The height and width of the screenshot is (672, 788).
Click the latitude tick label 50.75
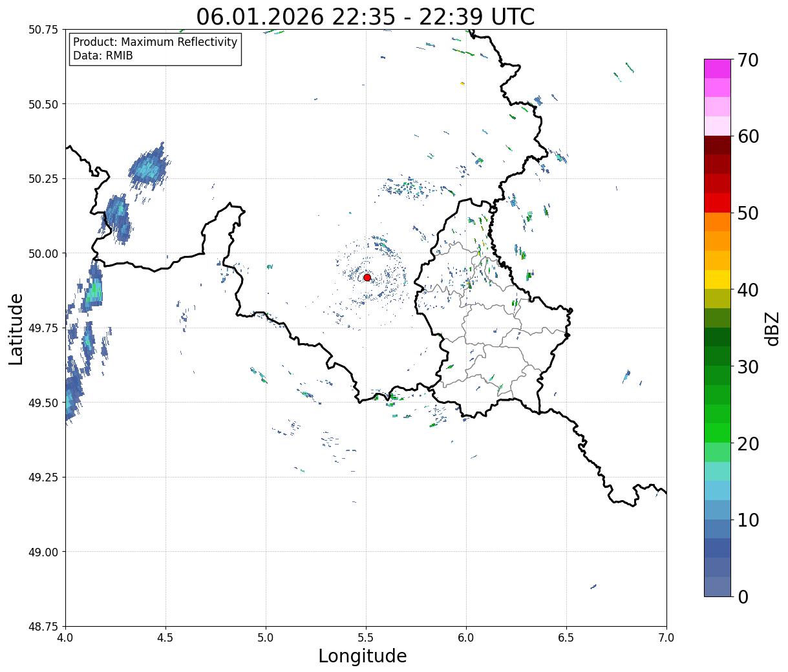pos(43,30)
